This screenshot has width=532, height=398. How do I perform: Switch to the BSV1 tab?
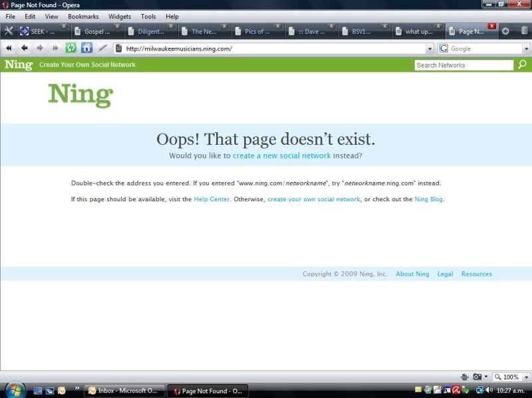(360, 31)
